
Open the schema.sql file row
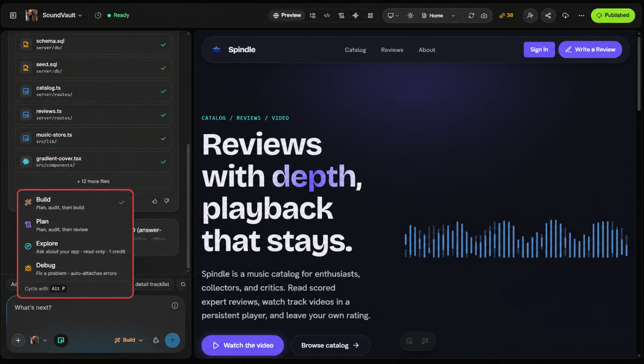[93, 44]
